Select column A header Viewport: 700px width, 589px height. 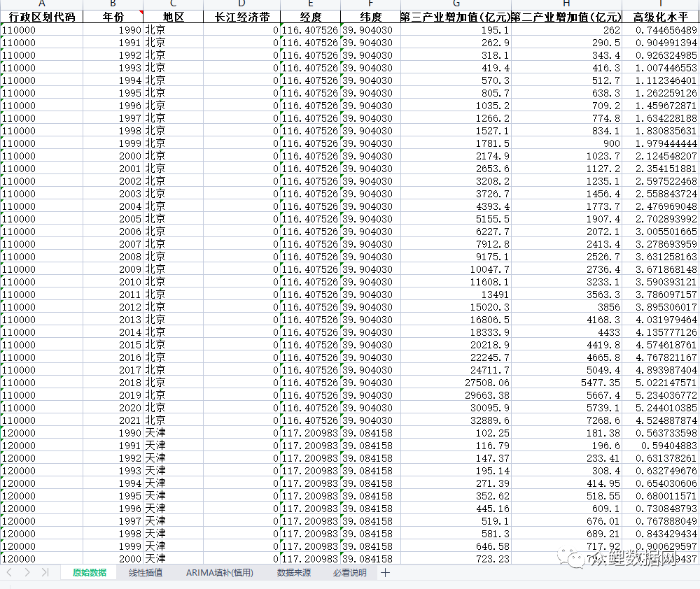pos(41,4)
